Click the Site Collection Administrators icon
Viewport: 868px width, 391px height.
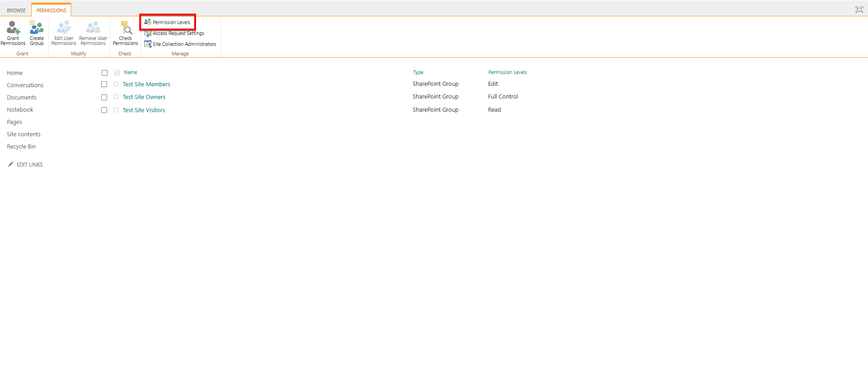[147, 44]
